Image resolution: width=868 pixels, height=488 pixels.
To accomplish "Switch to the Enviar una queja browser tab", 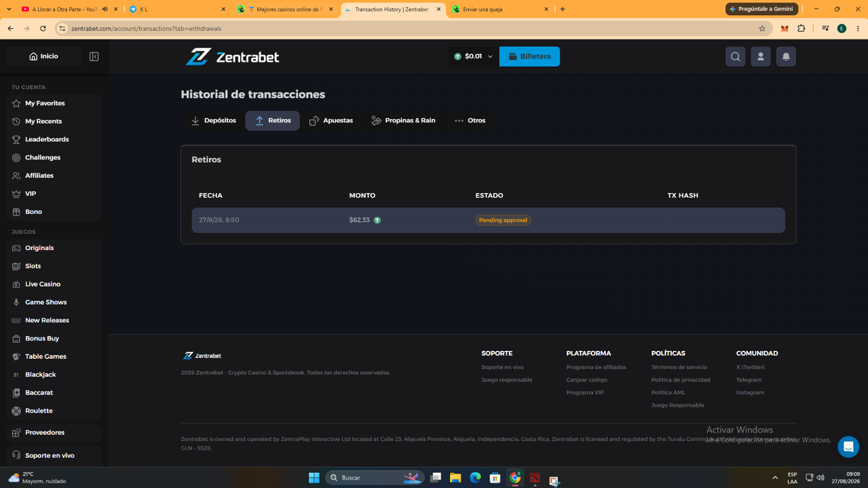I will 501,9.
